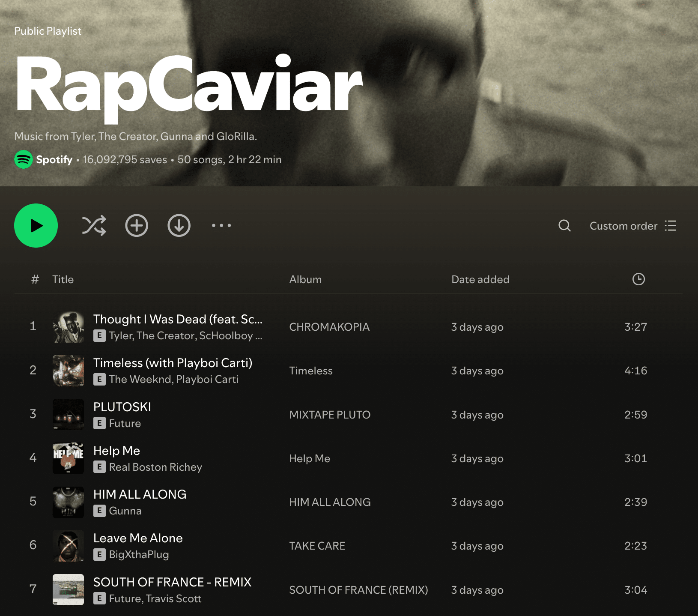The image size is (698, 616).
Task: Select track Thought I Was Dead
Action: [178, 319]
